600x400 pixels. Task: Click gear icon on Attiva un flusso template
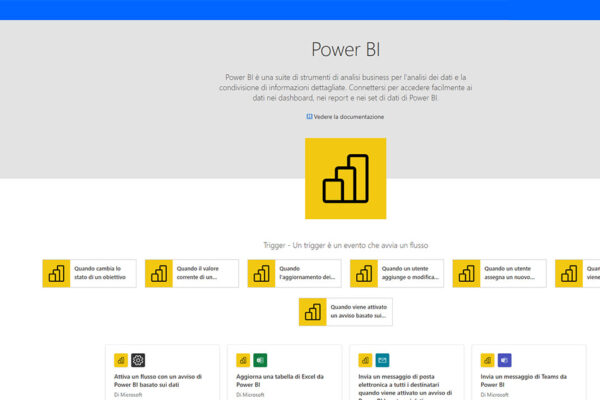138,360
